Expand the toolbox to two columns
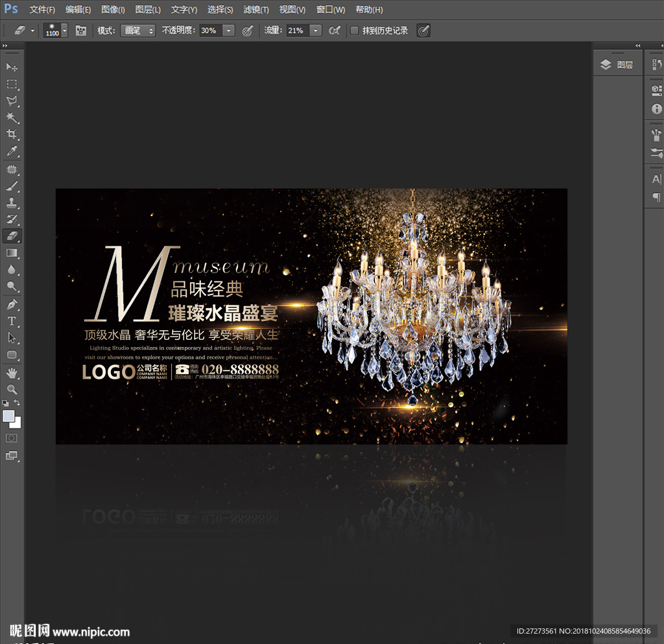 click(x=5, y=45)
